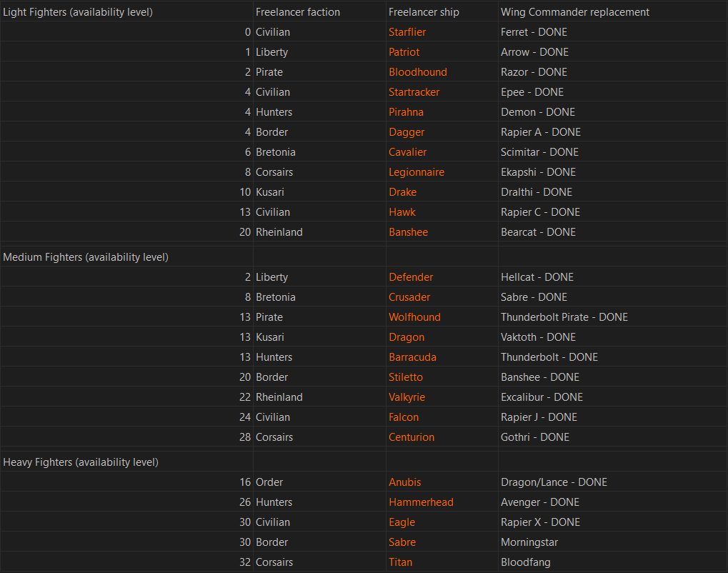The image size is (728, 573).
Task: Select the Morningstar replacement cell
Action: point(529,542)
